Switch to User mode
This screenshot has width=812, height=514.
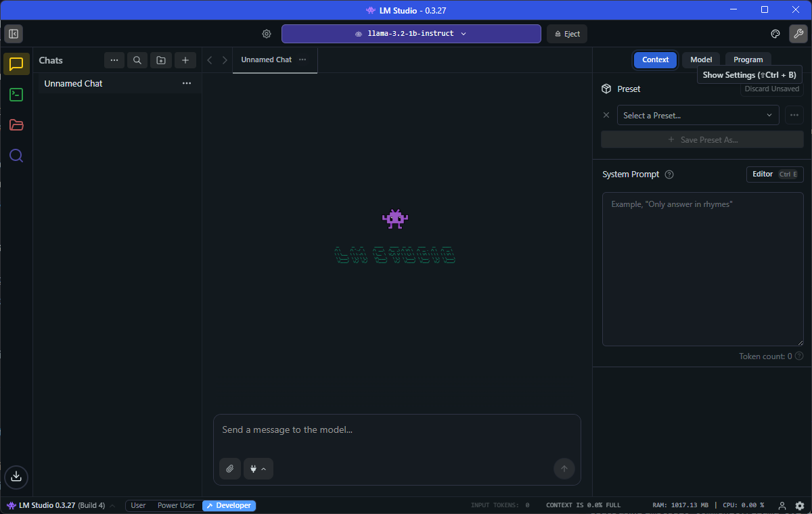click(x=138, y=506)
